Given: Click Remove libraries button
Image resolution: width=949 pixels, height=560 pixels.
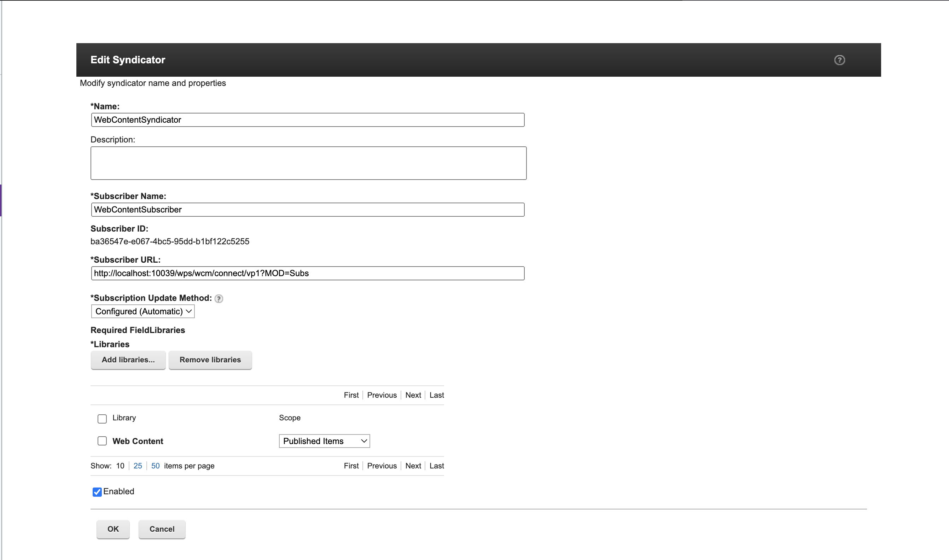Looking at the screenshot, I should pos(210,360).
